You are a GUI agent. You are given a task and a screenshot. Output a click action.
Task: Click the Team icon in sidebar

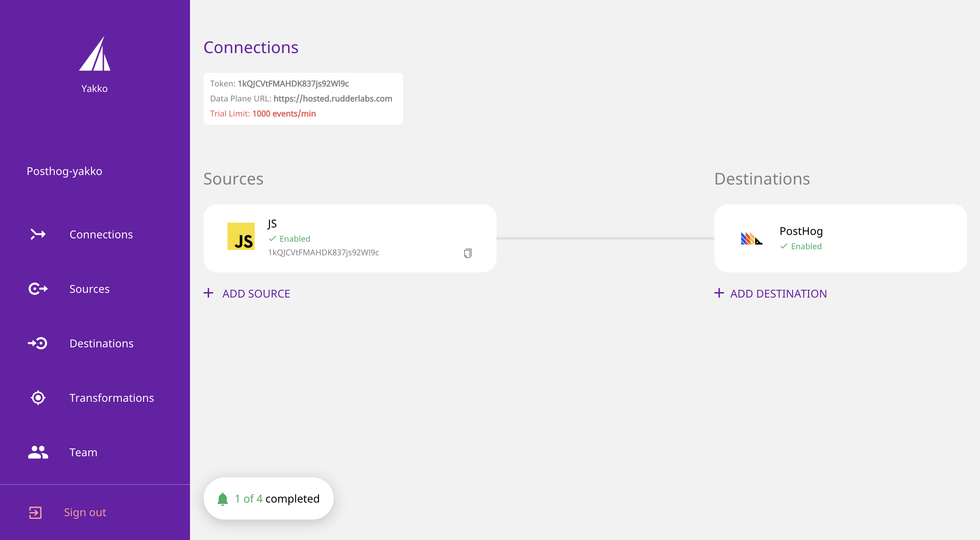(37, 452)
